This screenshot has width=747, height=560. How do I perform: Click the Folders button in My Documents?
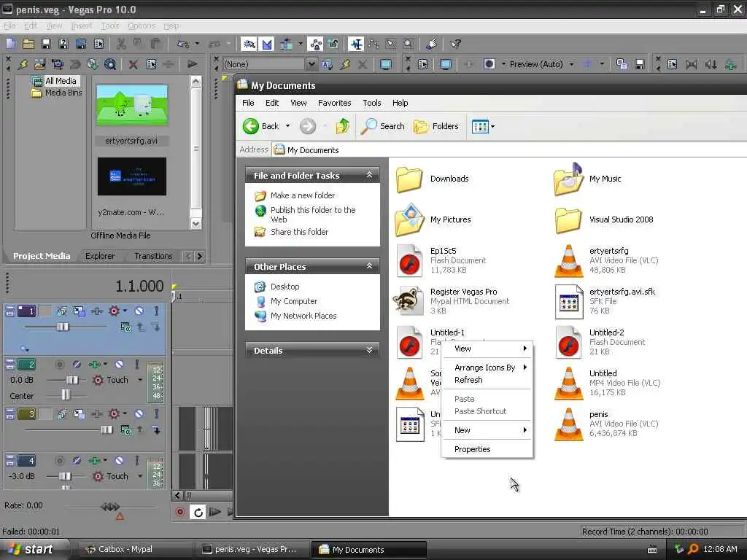[436, 126]
